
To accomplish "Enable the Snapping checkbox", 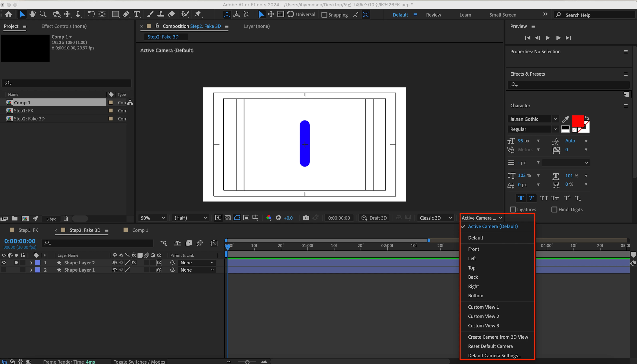I will click(324, 15).
